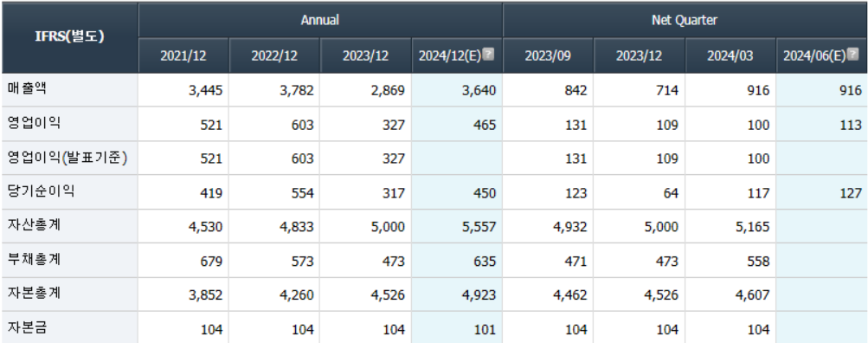Click the 2024/03 column header
This screenshot has width=868, height=343.
pos(730,56)
